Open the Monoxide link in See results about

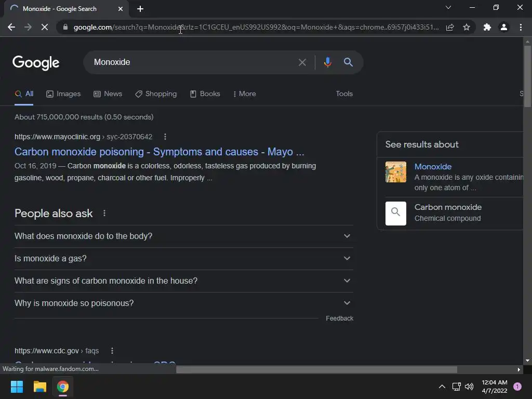pyautogui.click(x=433, y=167)
